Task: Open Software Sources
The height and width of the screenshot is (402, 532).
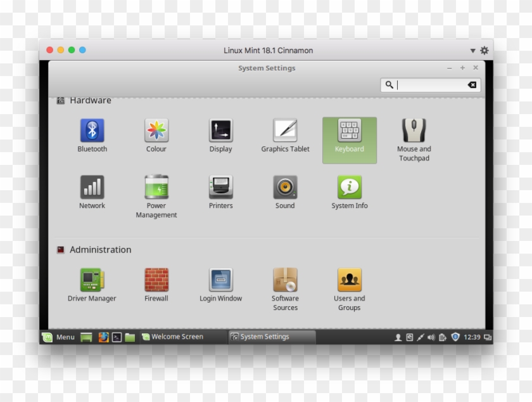Action: (x=284, y=279)
